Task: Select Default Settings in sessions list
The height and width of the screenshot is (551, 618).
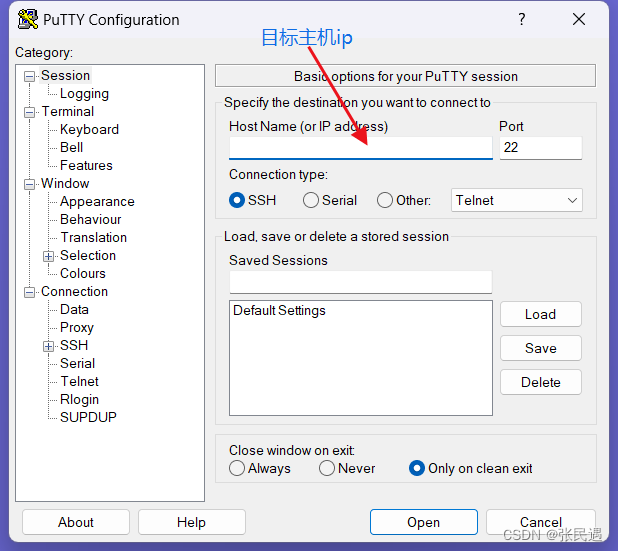Action: pyautogui.click(x=279, y=311)
